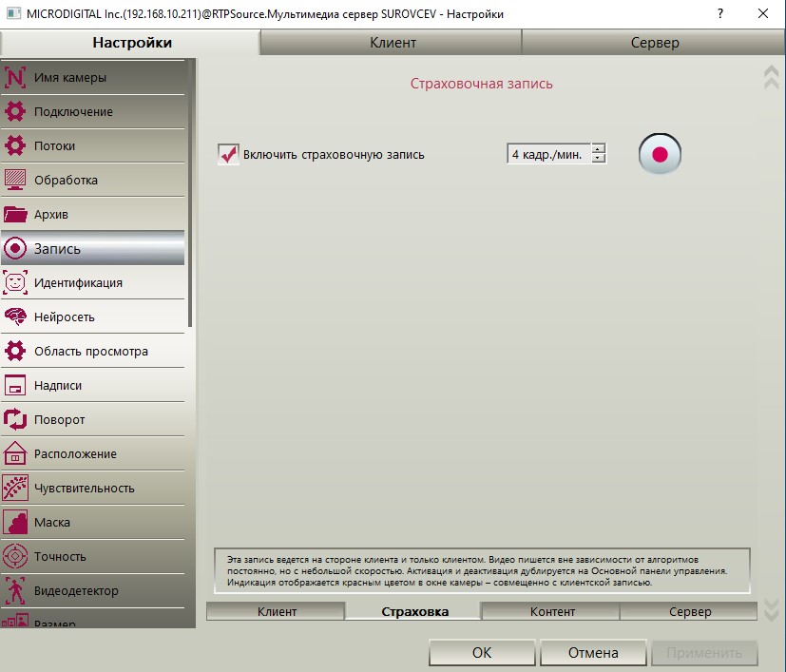Click the Применить button
The height and width of the screenshot is (672, 786).
704,652
